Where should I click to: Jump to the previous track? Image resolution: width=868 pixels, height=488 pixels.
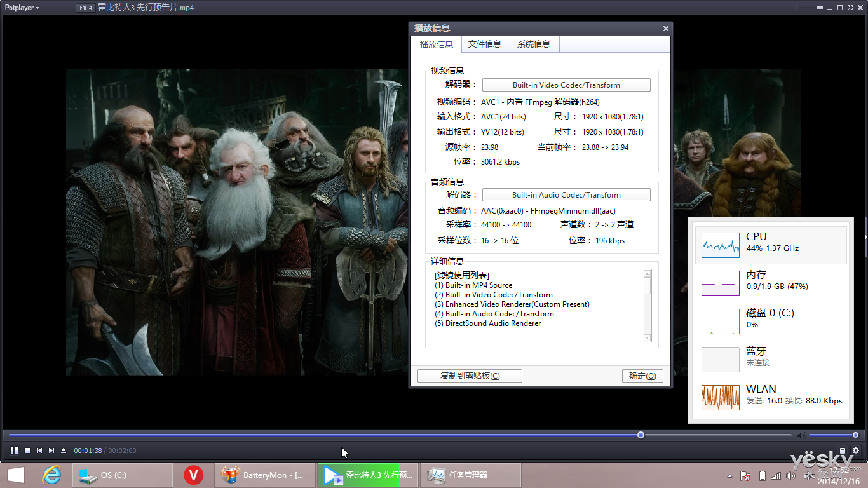39,451
